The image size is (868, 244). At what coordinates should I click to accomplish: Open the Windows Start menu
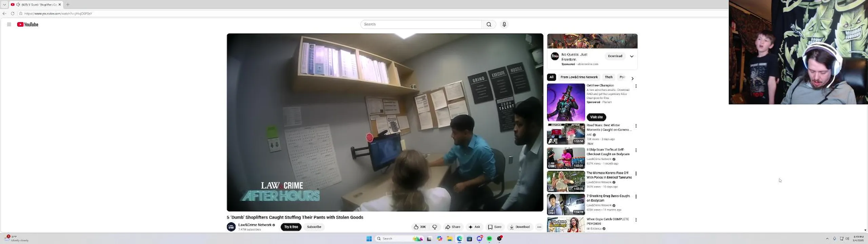(369, 239)
